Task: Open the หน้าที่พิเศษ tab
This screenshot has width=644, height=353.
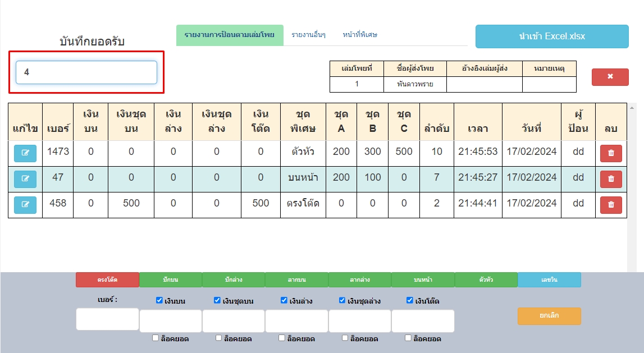Action: (360, 35)
